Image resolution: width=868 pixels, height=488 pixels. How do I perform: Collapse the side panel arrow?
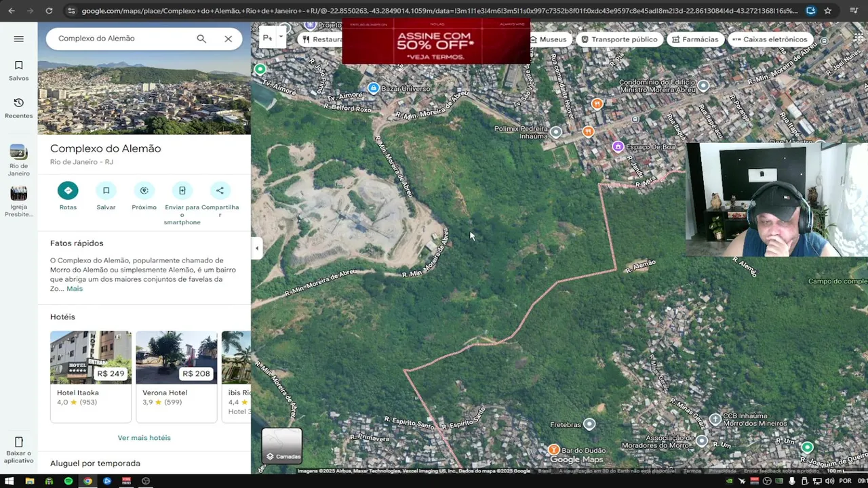pos(256,248)
